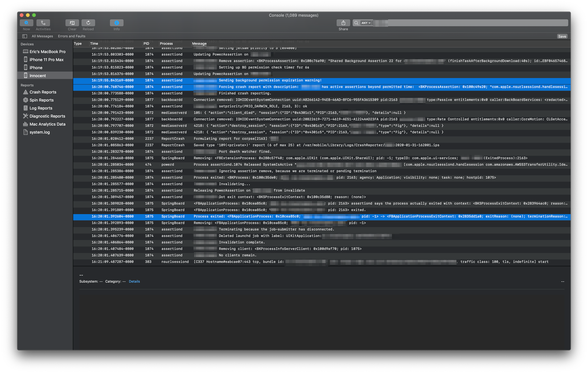Click the Diagnostic Reports tools icon

point(25,116)
